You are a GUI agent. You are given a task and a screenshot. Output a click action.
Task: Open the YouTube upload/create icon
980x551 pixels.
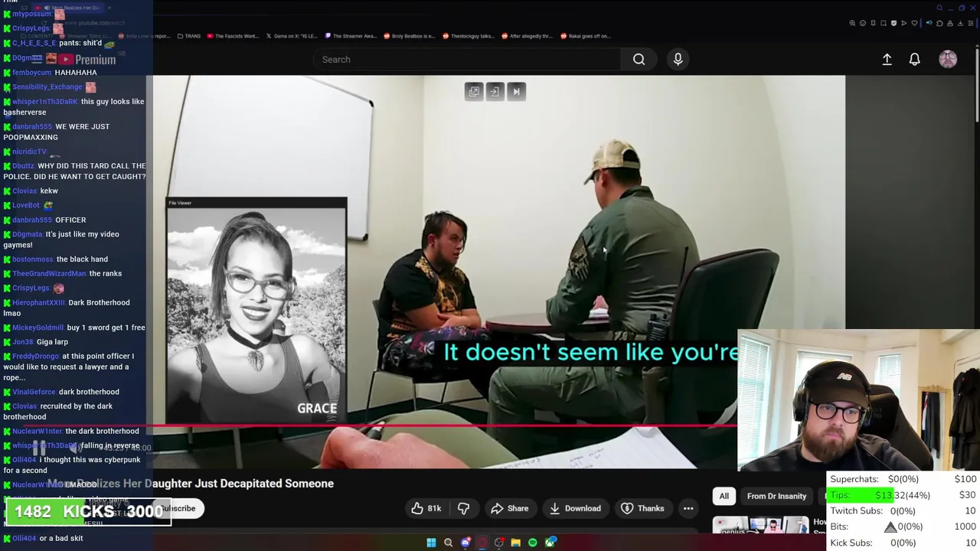point(887,59)
